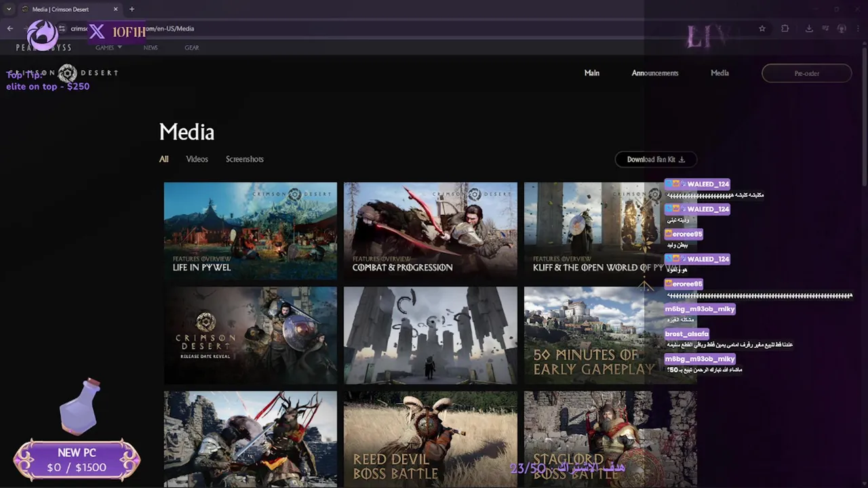Click chat username brost_alsafa
Viewport: 868px width, 488px height.
[x=687, y=334]
